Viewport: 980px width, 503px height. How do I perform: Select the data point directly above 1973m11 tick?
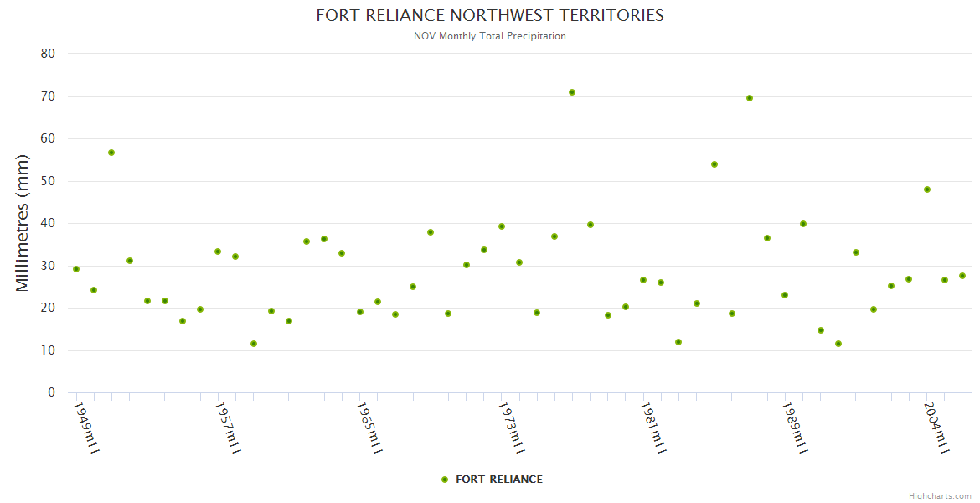click(502, 226)
